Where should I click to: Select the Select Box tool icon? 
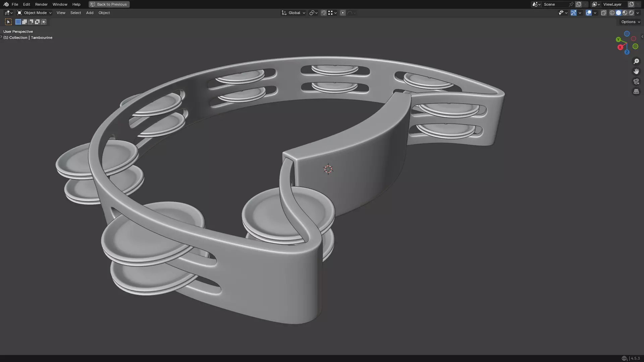[8, 22]
